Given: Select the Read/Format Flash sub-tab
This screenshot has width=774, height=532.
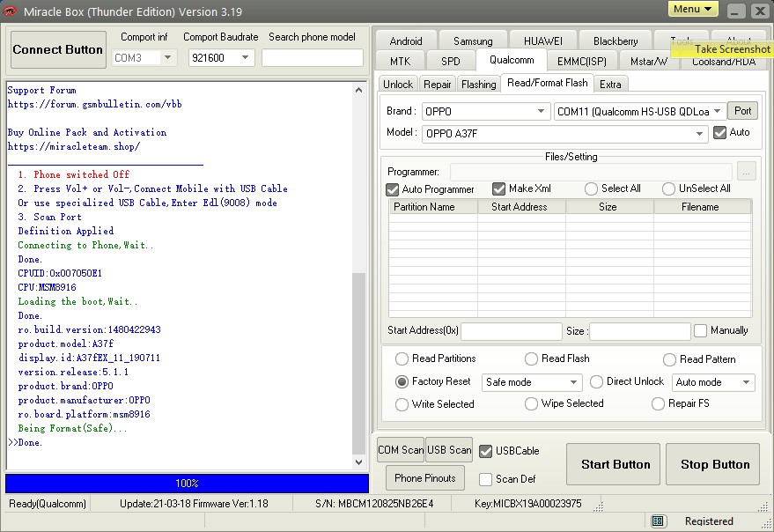Looking at the screenshot, I should coord(548,83).
